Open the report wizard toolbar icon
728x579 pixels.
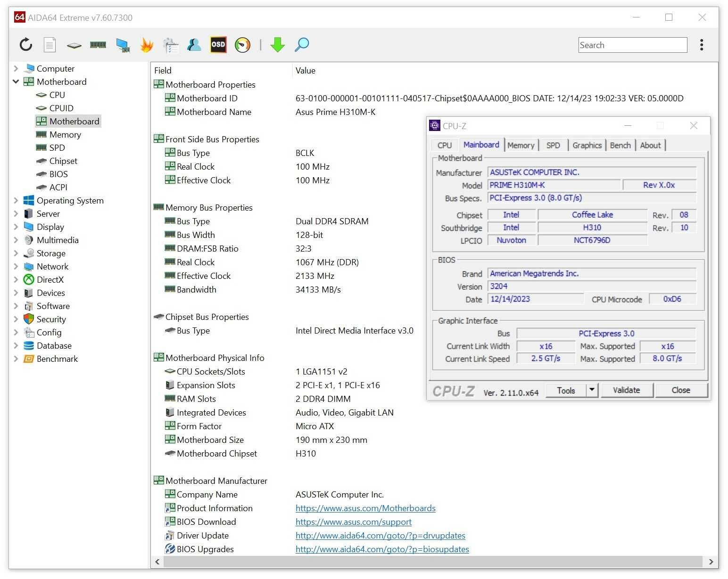pyautogui.click(x=171, y=45)
